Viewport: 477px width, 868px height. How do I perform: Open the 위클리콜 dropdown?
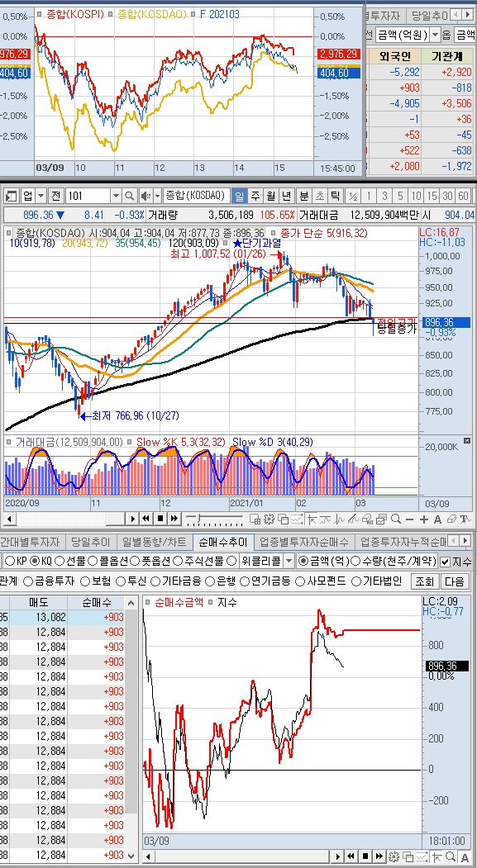(289, 561)
